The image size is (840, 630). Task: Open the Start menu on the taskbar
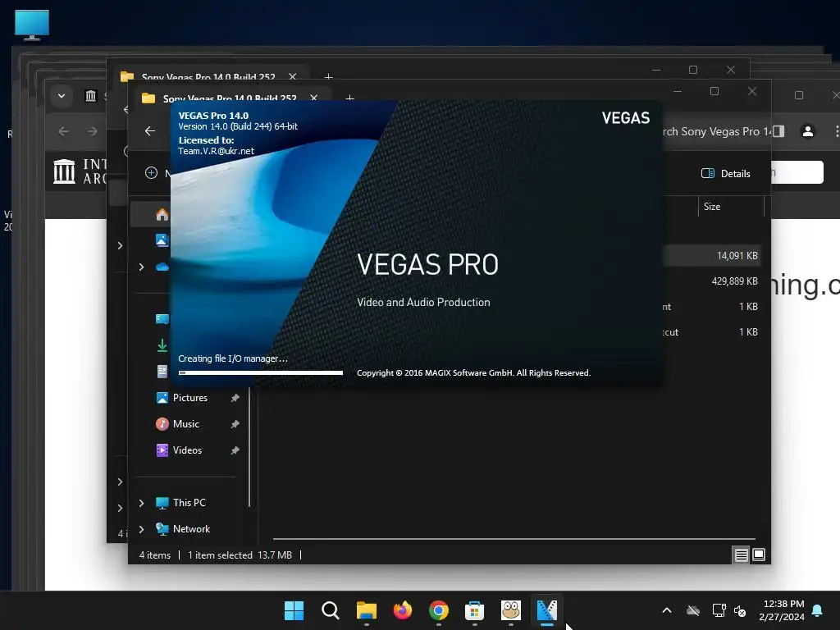pyautogui.click(x=294, y=610)
